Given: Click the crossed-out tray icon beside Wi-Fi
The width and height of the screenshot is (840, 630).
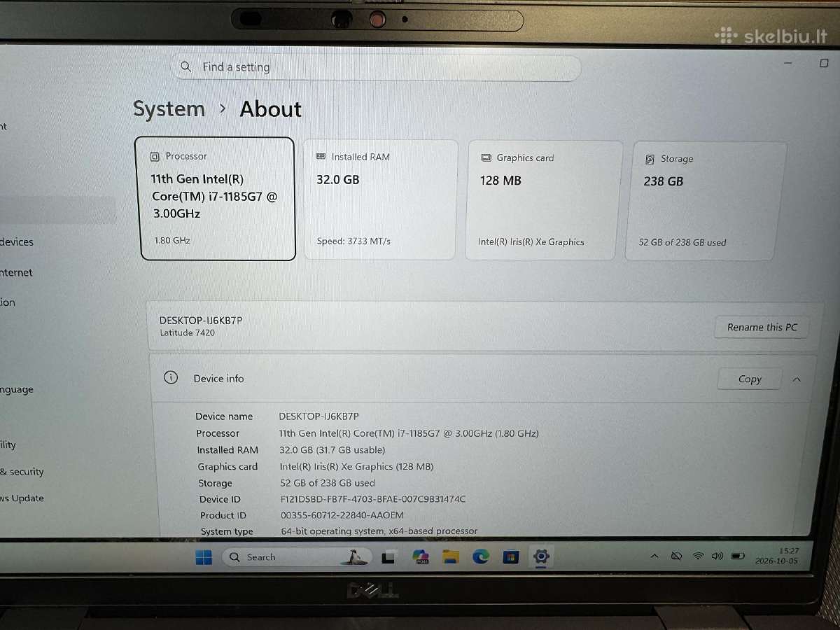Looking at the screenshot, I should [x=676, y=556].
